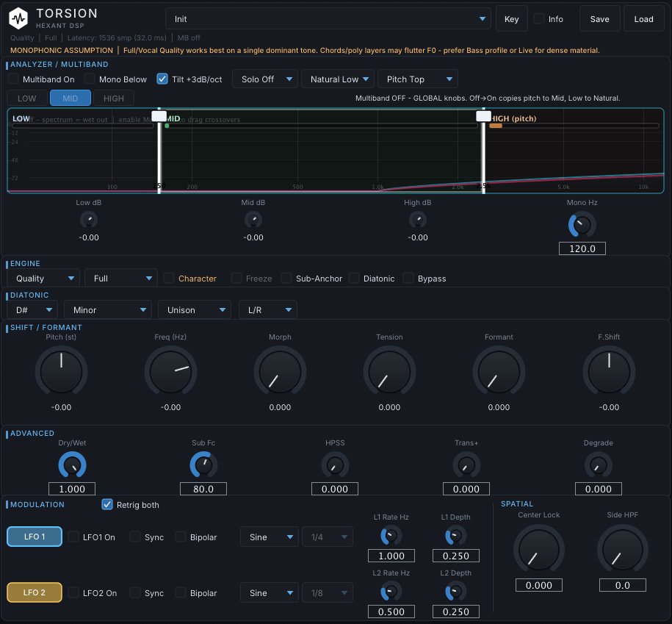The width and height of the screenshot is (672, 624).
Task: Click the L1 Rate Hz knob
Action: pos(391,536)
